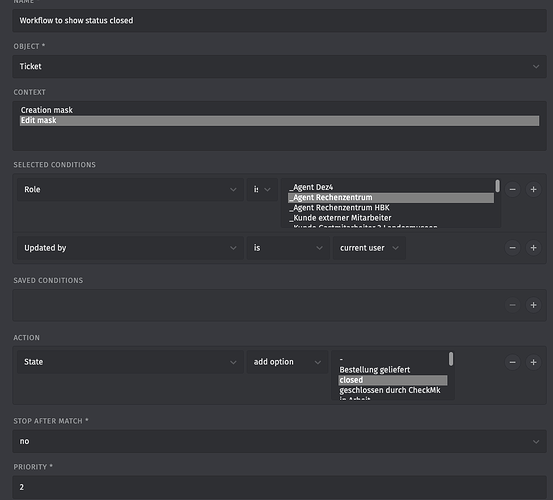Open the current user value dropdown
The width and height of the screenshot is (553, 500).
(369, 248)
